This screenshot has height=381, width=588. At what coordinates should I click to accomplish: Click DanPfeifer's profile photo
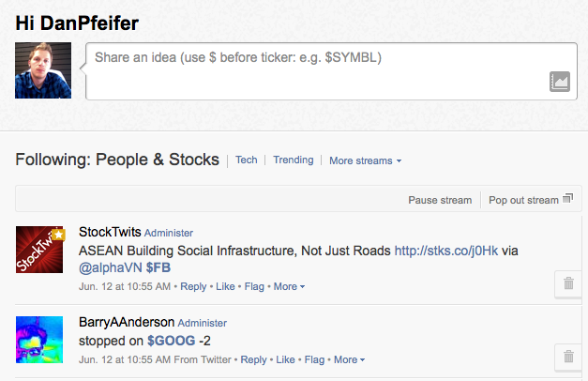[x=43, y=70]
